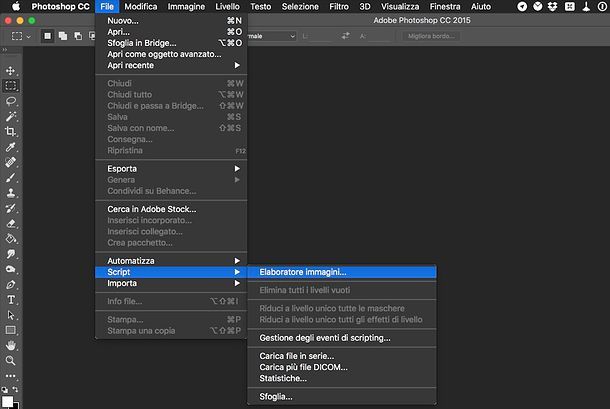Choose Apri... from File menu

[171, 32]
